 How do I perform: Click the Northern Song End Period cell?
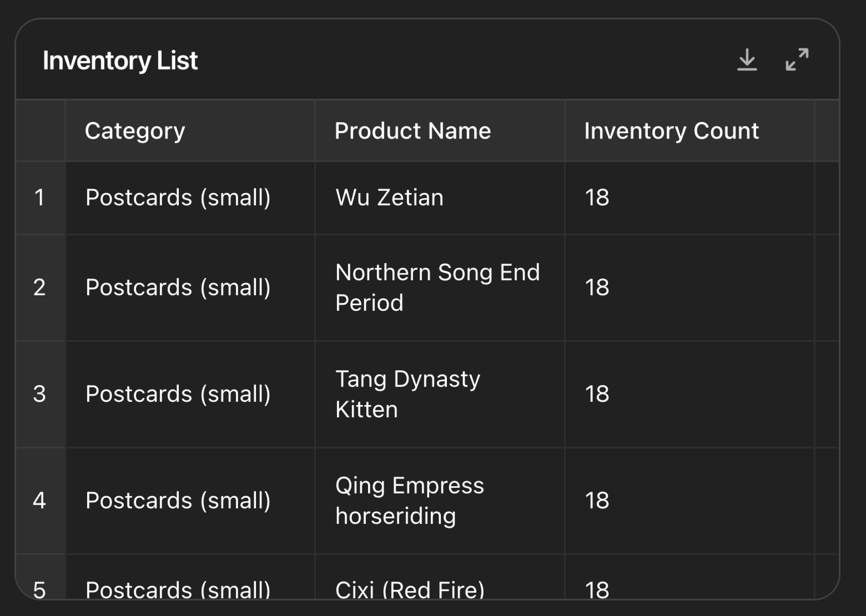pos(440,287)
